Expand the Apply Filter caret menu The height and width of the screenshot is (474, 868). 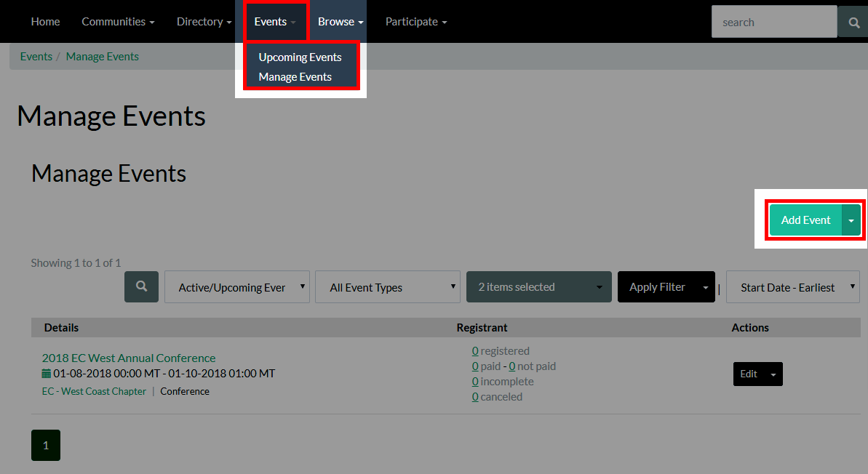pos(706,287)
